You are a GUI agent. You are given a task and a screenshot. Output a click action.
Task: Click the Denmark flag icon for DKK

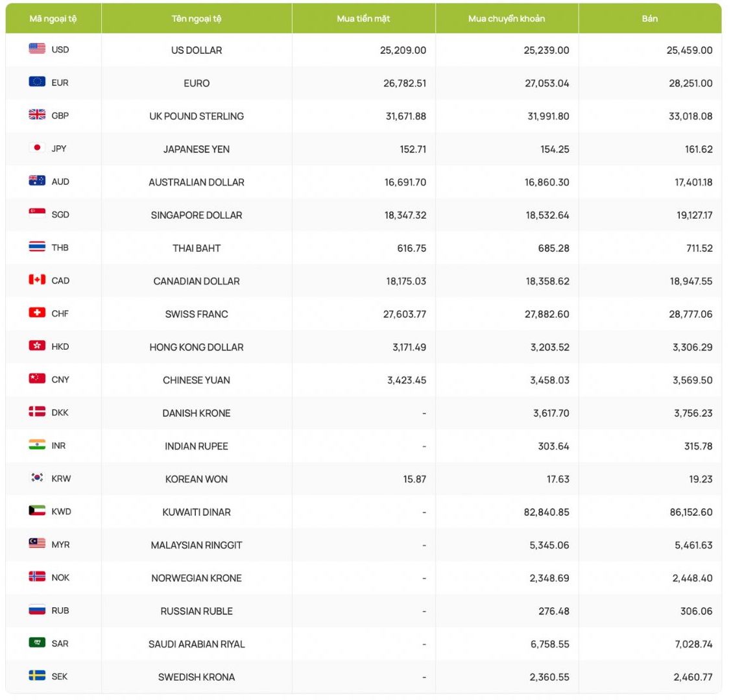(38, 412)
